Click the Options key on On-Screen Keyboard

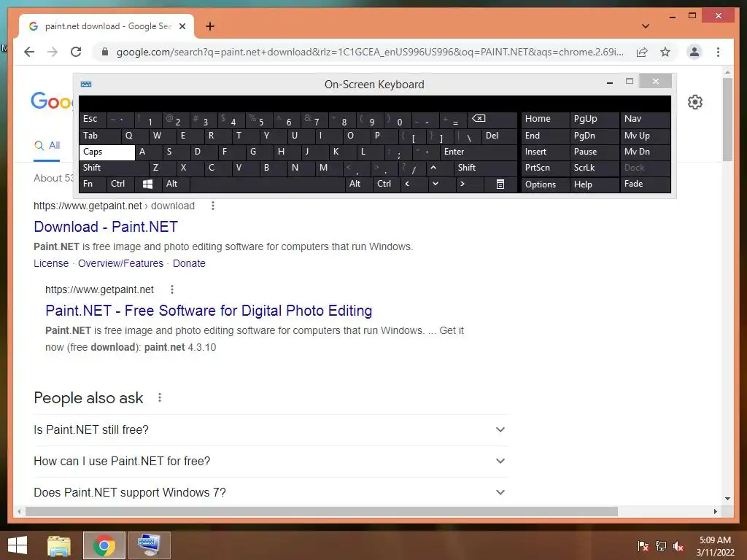click(545, 184)
